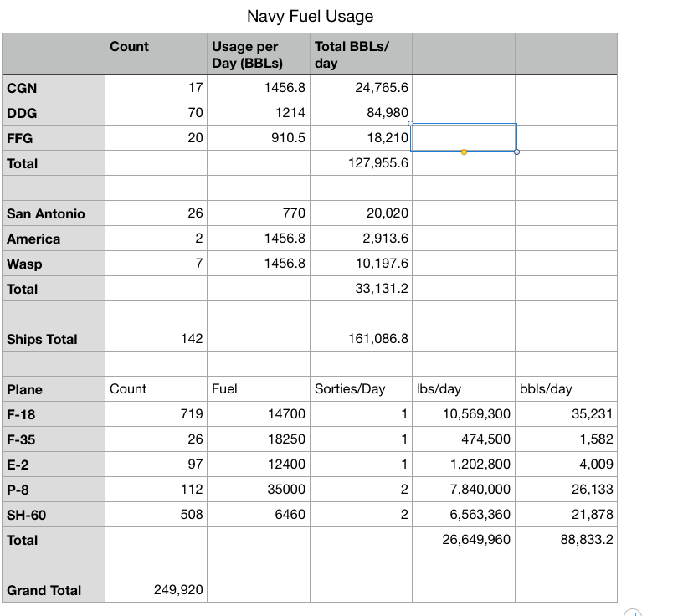Image resolution: width=688 pixels, height=616 pixels.
Task: Select the 127,955.6 total cell
Action: click(x=361, y=163)
